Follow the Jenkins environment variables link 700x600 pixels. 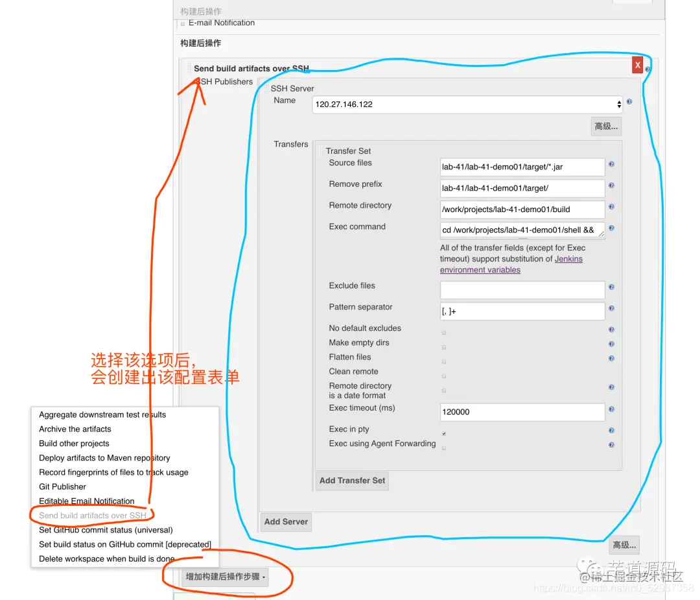511,265
